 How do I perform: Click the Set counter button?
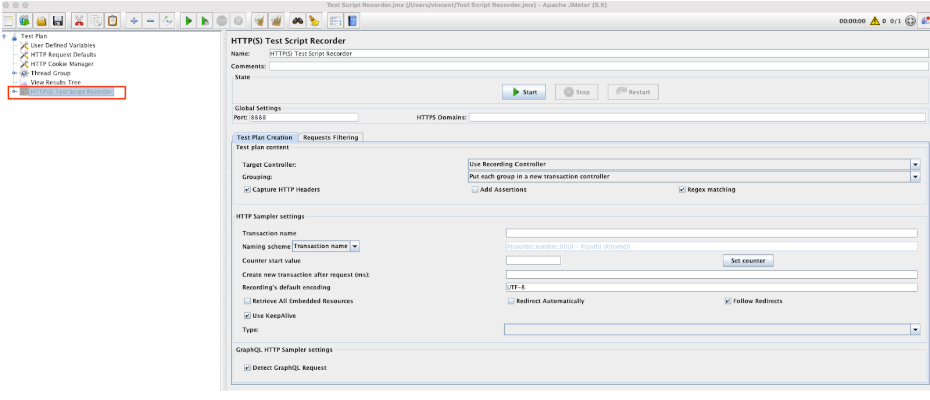[747, 260]
